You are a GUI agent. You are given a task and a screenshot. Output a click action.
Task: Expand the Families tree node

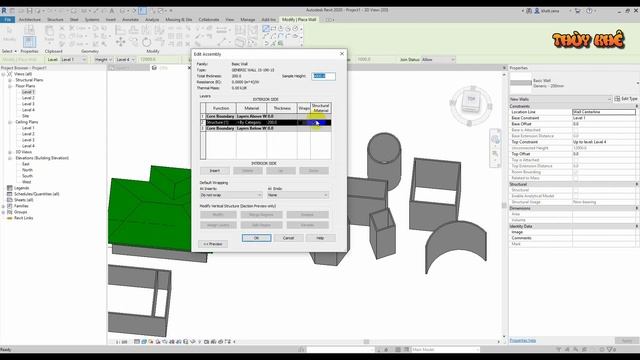pos(4,206)
